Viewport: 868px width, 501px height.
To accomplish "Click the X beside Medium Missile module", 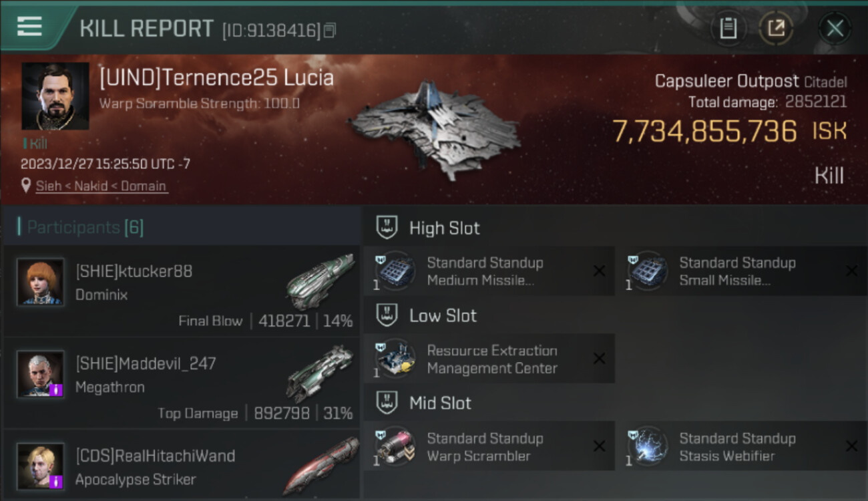I will (600, 271).
